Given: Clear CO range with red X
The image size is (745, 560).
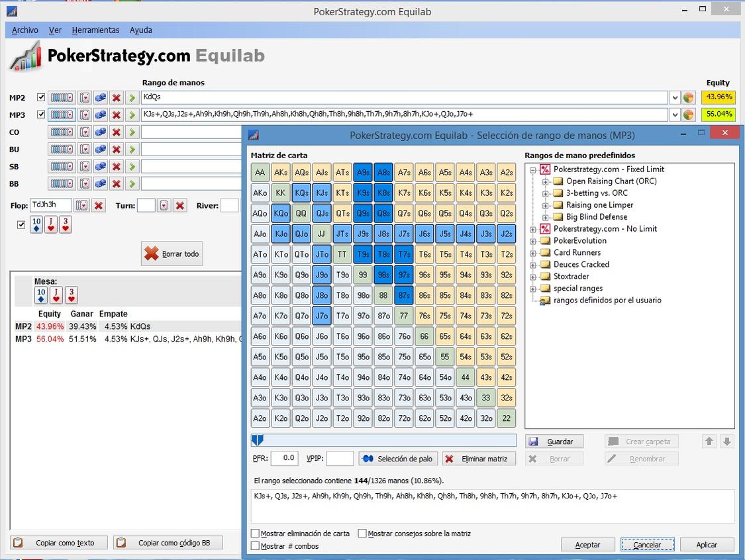Looking at the screenshot, I should (x=116, y=132).
